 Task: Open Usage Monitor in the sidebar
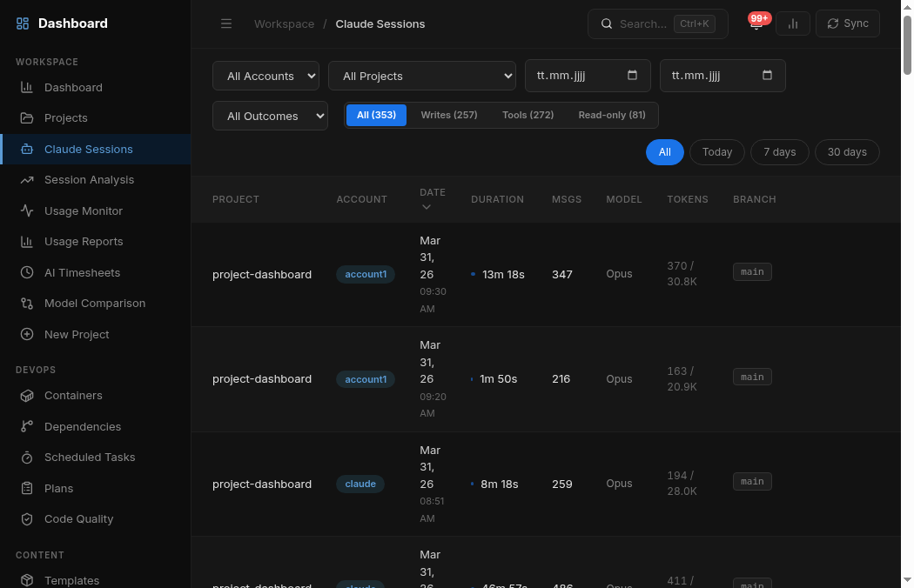click(84, 211)
